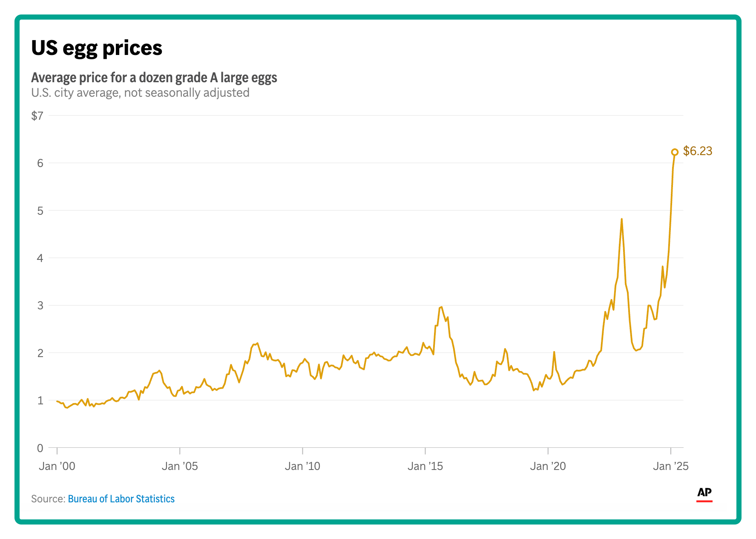Click the Jan '20 x-axis label

click(x=548, y=466)
